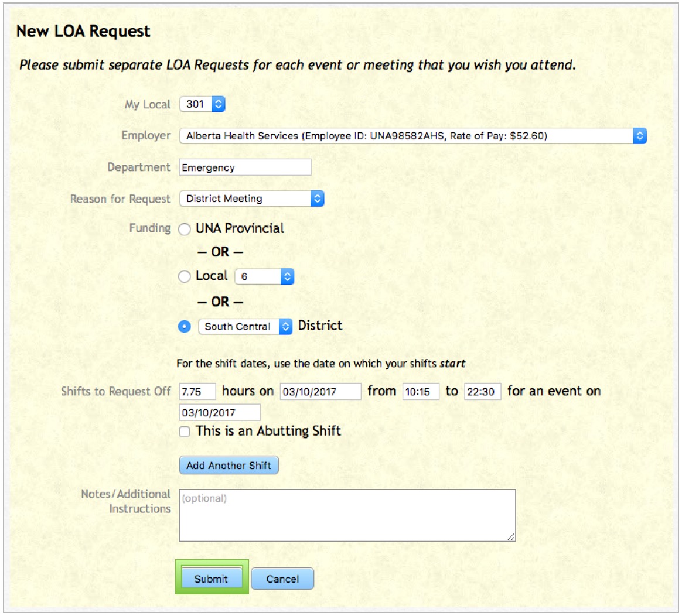Choose the Local funding option
This screenshot has height=616, width=682.
184,276
